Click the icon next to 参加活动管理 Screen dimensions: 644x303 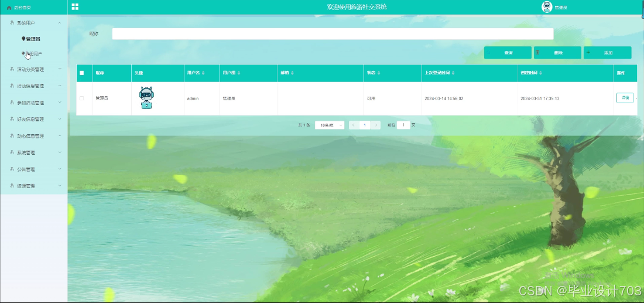coord(12,103)
